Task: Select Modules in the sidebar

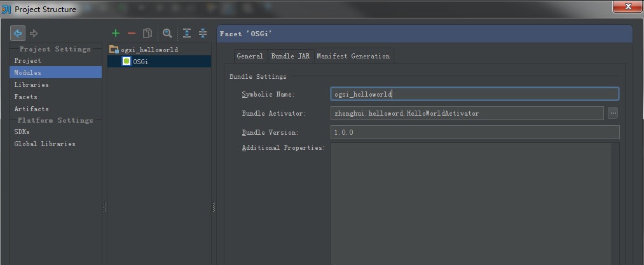Action: tap(55, 72)
